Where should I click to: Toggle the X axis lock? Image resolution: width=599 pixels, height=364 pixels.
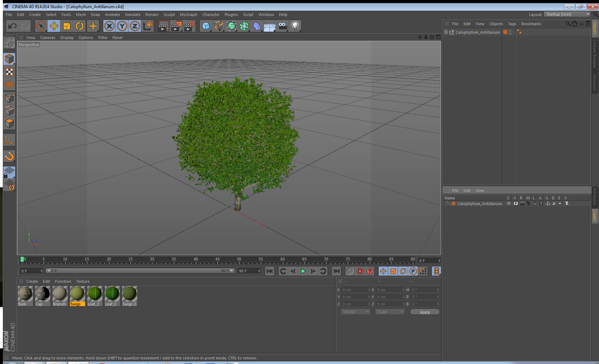pos(109,26)
